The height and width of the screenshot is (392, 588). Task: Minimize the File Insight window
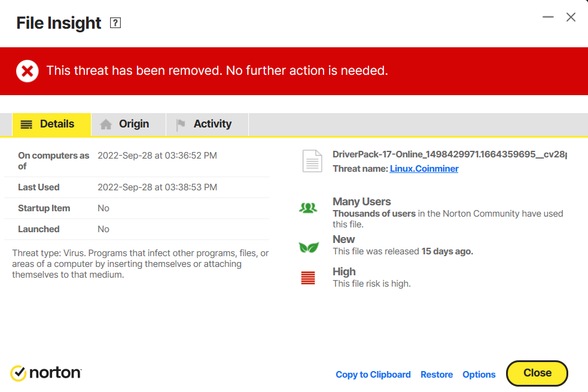pyautogui.click(x=548, y=17)
